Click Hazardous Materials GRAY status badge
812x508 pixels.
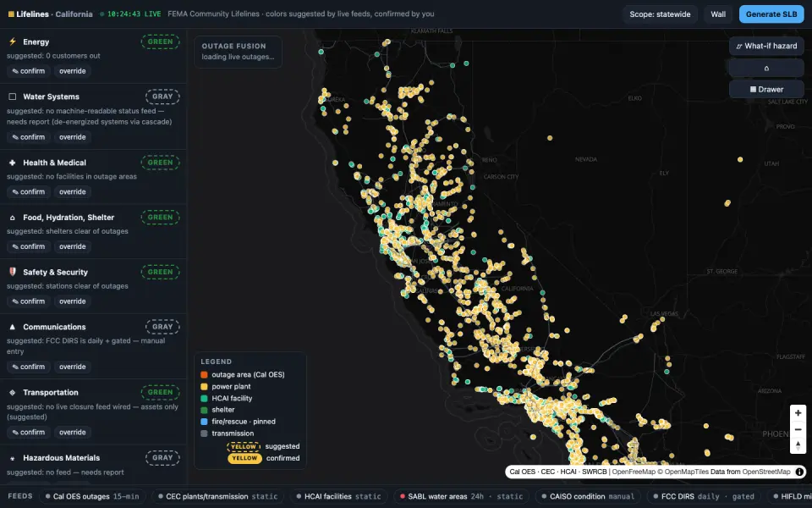[162, 458]
